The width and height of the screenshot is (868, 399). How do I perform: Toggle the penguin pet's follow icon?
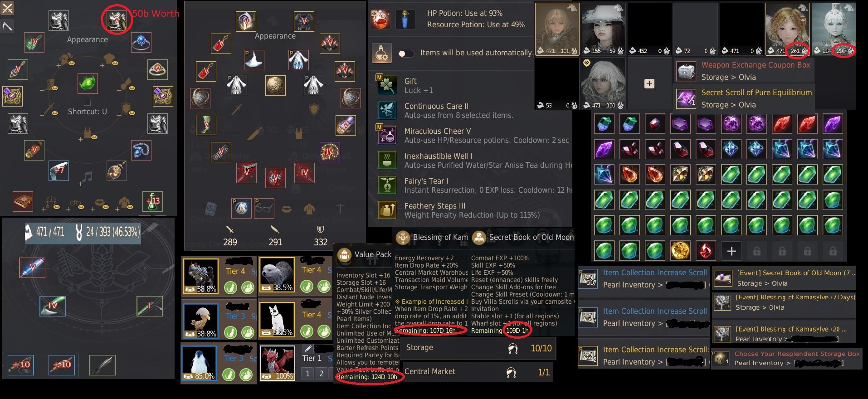(x=229, y=375)
